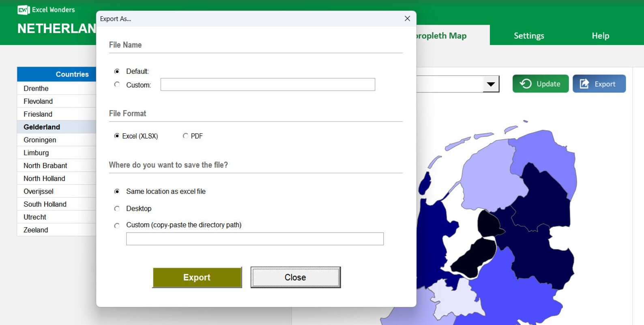Screen dimensions: 644x325
Task: Select Custom directory path option
Action: point(117,226)
